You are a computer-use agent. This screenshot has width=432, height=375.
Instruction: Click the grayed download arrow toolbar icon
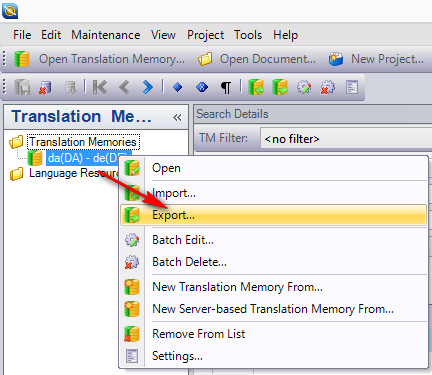[x=70, y=87]
